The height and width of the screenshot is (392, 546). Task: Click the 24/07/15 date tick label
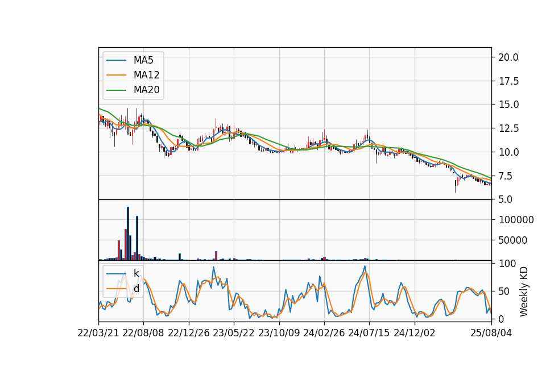click(x=369, y=333)
